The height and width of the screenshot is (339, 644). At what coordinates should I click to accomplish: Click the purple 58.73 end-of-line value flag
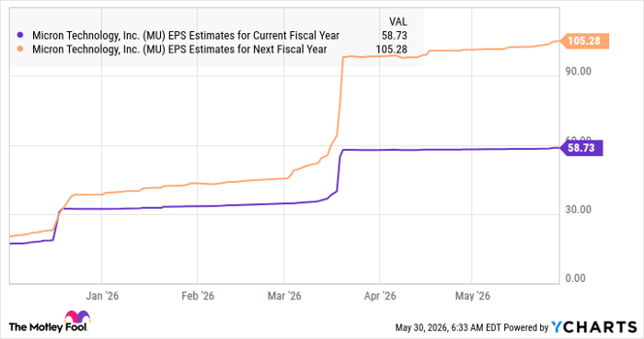[x=581, y=148]
